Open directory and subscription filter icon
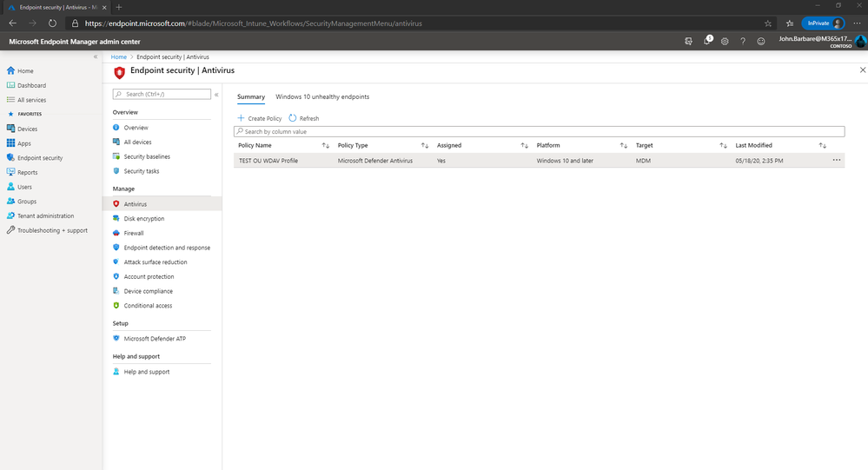This screenshot has height=470, width=868. 688,42
